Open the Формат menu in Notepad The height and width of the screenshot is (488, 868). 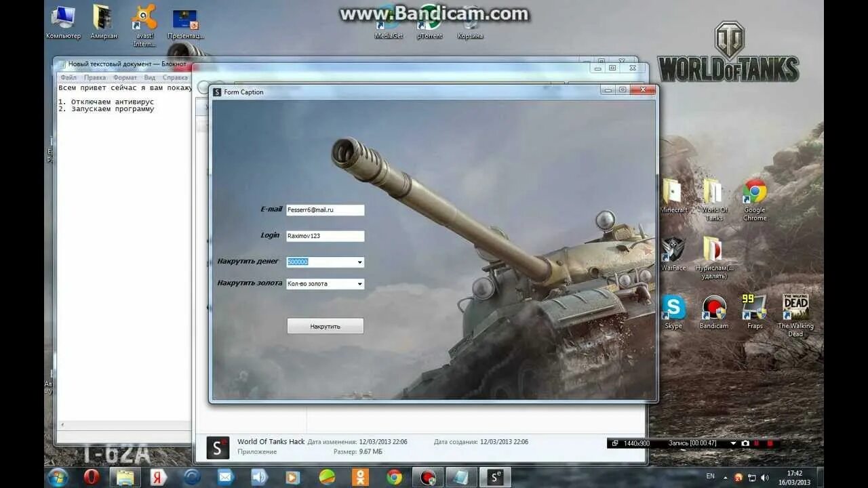[125, 78]
